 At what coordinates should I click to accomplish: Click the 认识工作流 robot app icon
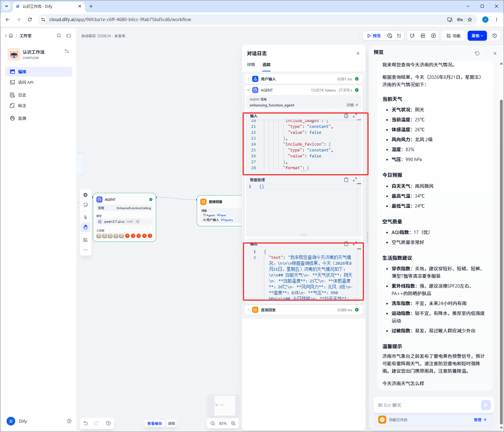[x=14, y=54]
